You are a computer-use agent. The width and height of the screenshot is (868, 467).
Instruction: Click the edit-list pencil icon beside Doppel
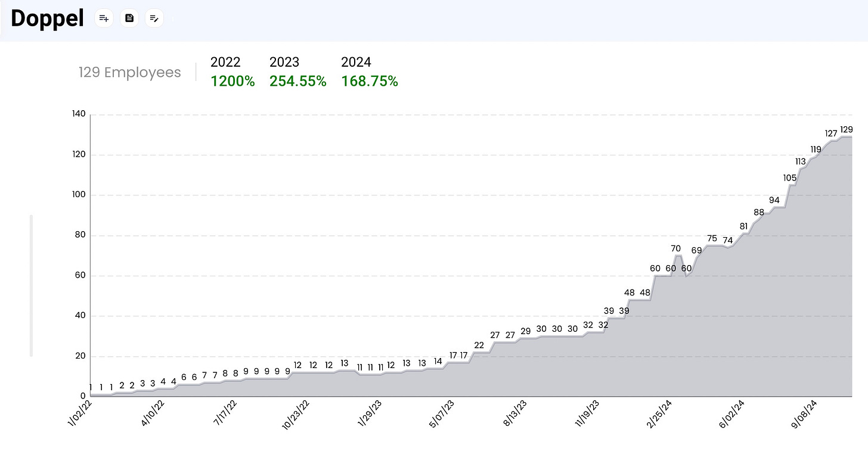coord(154,18)
